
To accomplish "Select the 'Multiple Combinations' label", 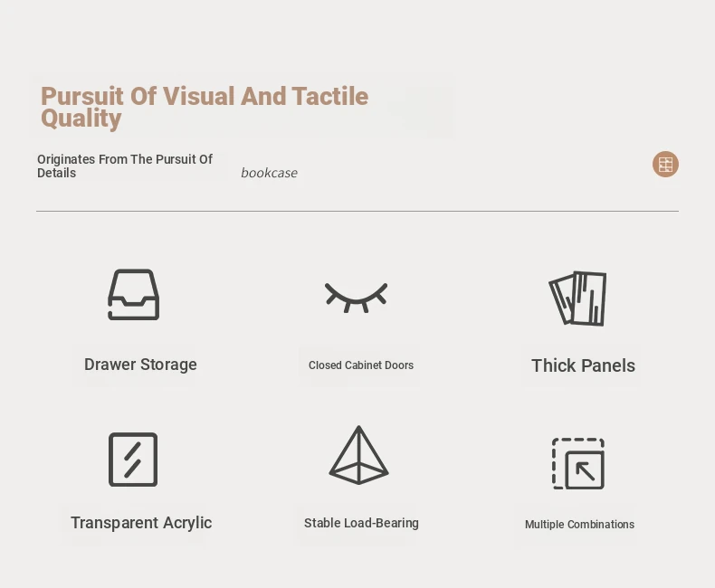I will (579, 525).
